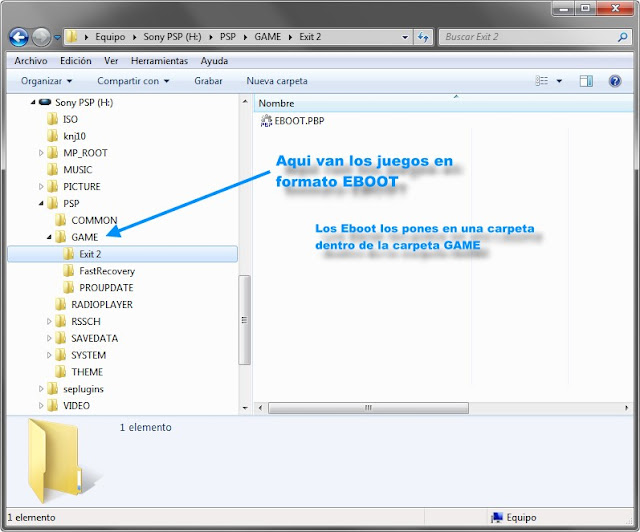Click the Equipo icon in status bar

tap(497, 518)
